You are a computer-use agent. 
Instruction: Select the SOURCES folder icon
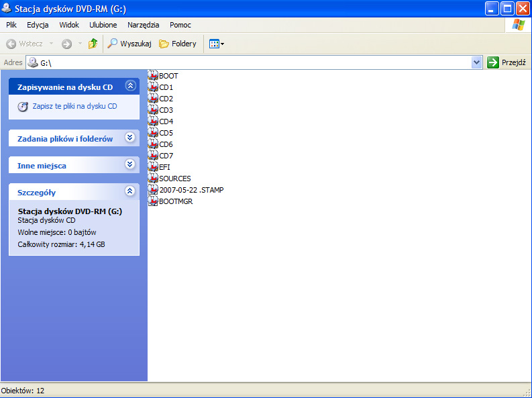click(x=153, y=178)
